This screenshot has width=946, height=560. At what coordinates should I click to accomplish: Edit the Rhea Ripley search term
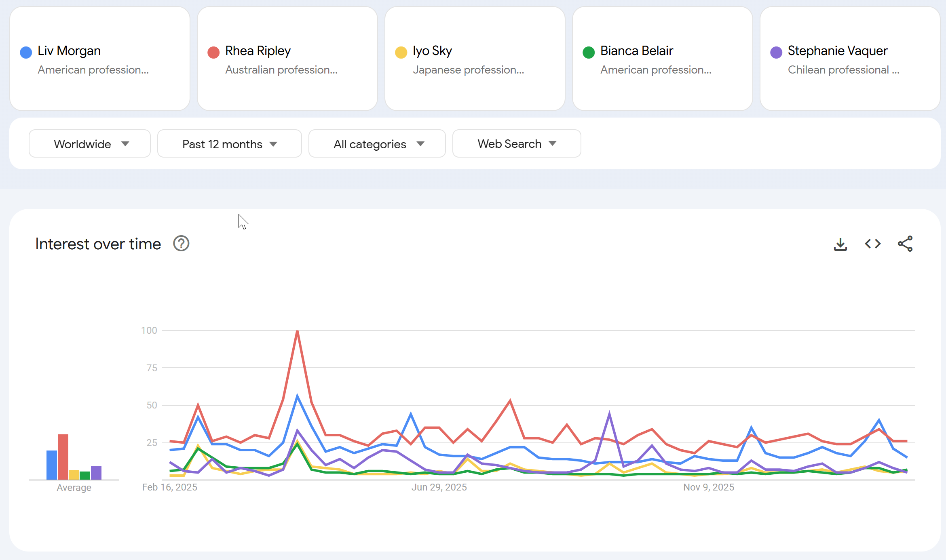coord(258,51)
